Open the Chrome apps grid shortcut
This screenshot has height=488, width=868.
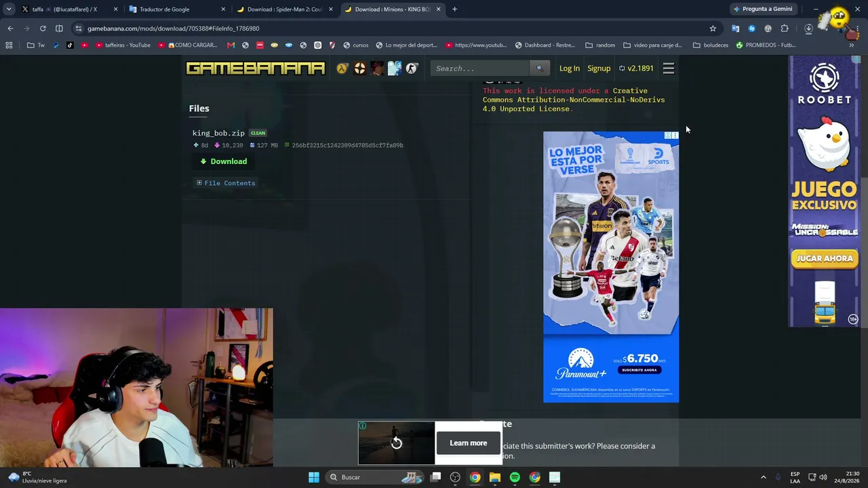pos(9,45)
